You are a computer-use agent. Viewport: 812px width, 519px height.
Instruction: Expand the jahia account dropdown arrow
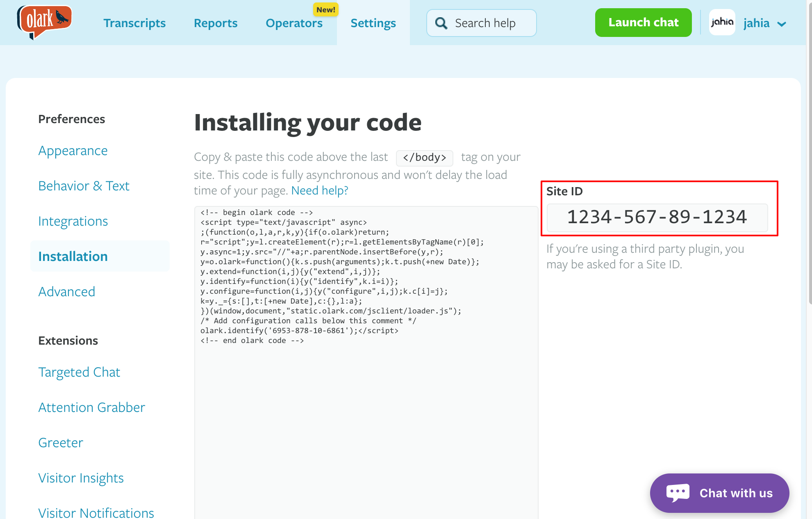pyautogui.click(x=782, y=24)
